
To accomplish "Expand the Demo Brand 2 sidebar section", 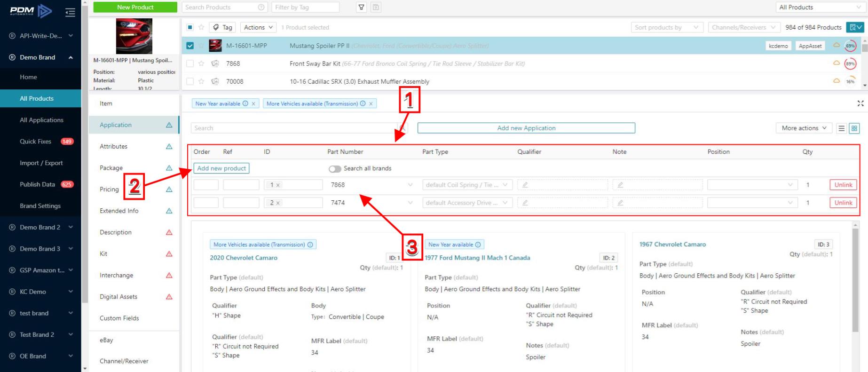I will coord(71,227).
